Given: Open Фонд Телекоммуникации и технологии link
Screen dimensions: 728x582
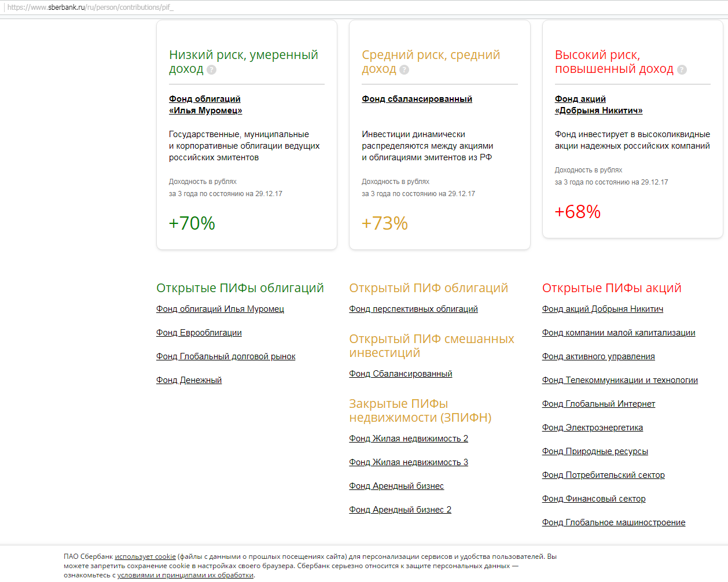Looking at the screenshot, I should click(x=620, y=380).
